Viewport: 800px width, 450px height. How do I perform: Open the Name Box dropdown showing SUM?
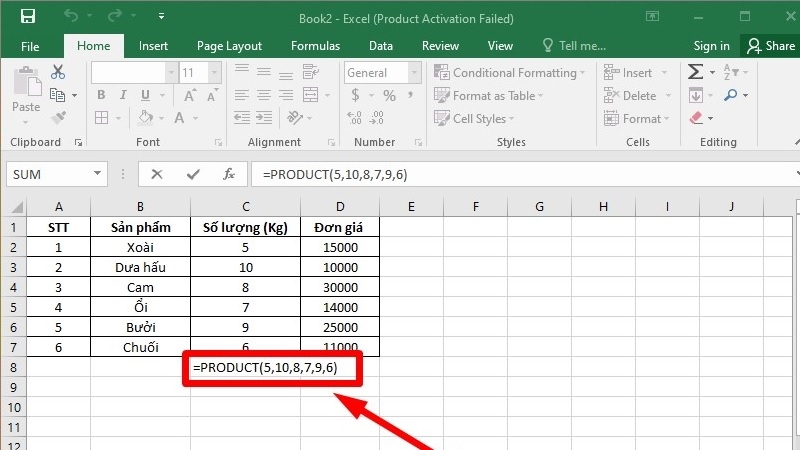(97, 173)
